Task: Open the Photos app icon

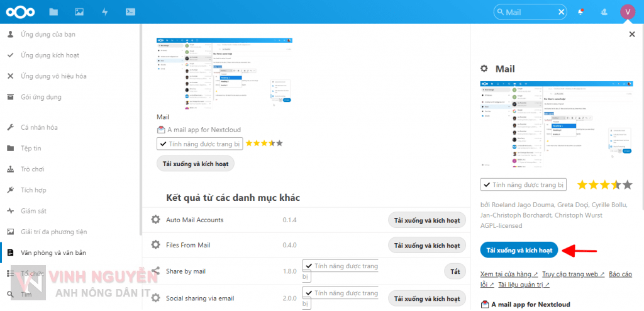Action: coord(79,12)
